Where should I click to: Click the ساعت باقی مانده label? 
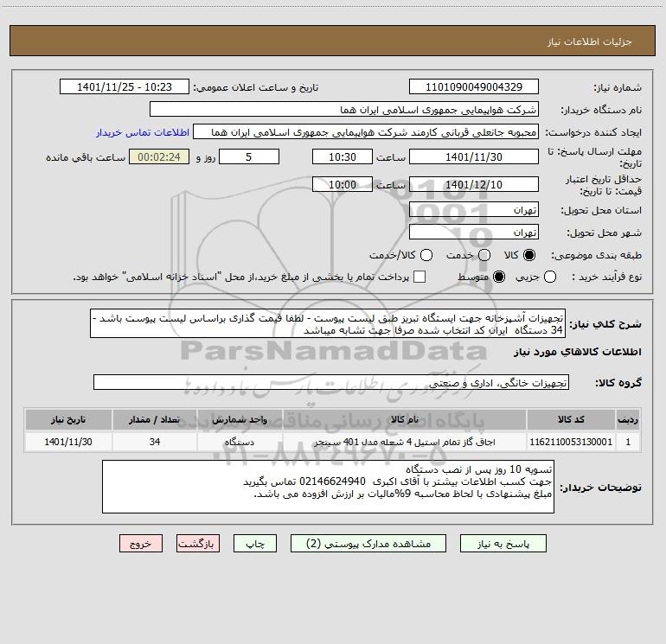click(x=86, y=157)
